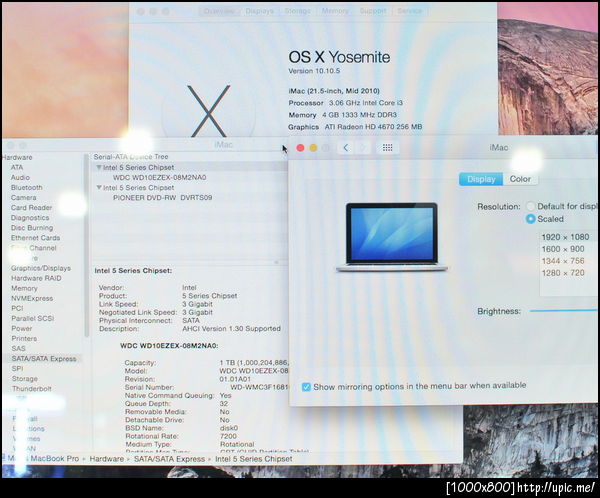This screenshot has width=600, height=498.
Task: Select Storage in System Information sidebar
Action: pos(25,379)
